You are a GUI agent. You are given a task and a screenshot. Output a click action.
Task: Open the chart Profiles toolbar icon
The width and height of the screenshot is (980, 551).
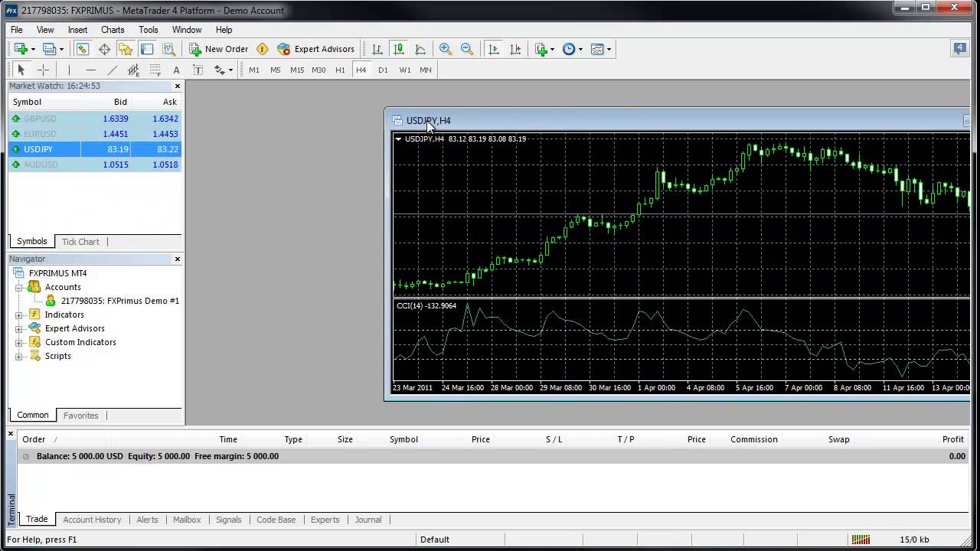point(50,49)
